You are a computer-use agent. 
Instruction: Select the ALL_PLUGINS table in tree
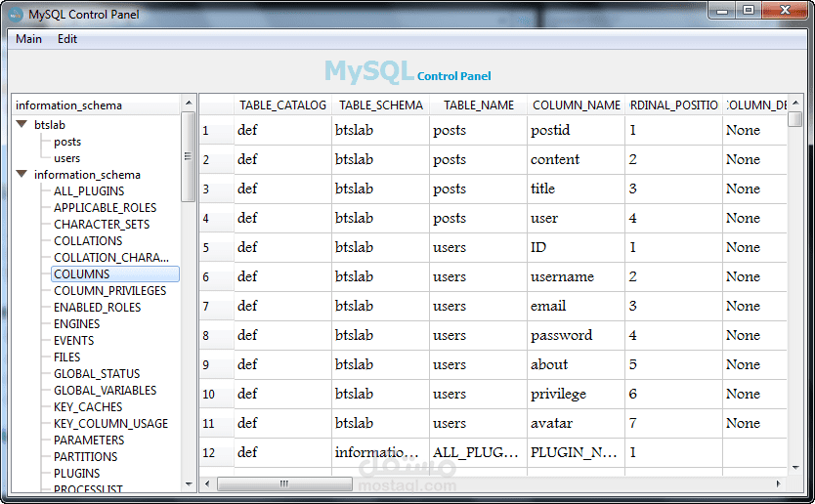[89, 191]
